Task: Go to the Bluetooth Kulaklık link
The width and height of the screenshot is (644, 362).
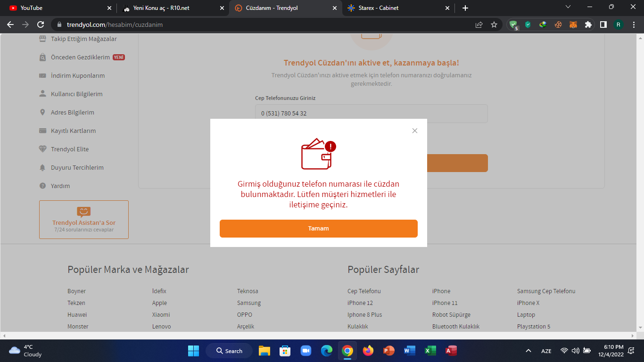Action: pyautogui.click(x=456, y=327)
